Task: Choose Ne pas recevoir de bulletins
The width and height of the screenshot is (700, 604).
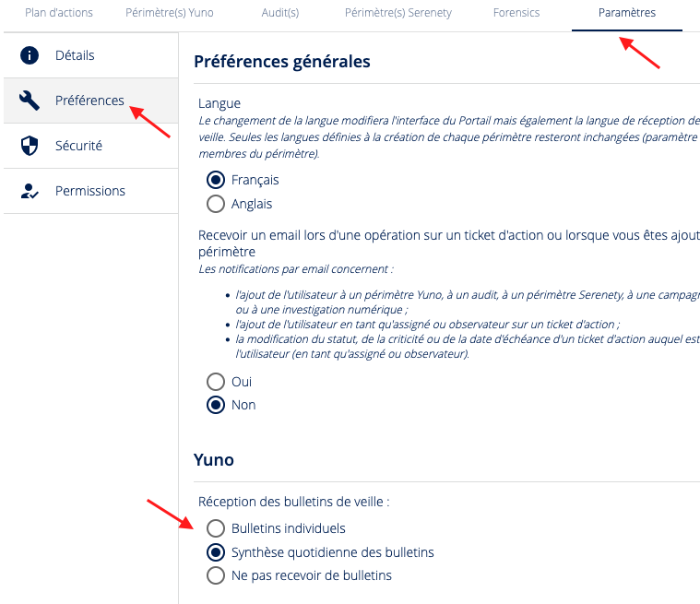Action: [x=216, y=575]
